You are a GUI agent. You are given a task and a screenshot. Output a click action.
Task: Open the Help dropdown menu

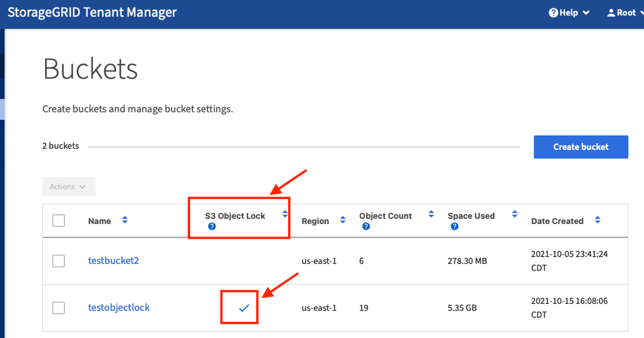pos(569,13)
